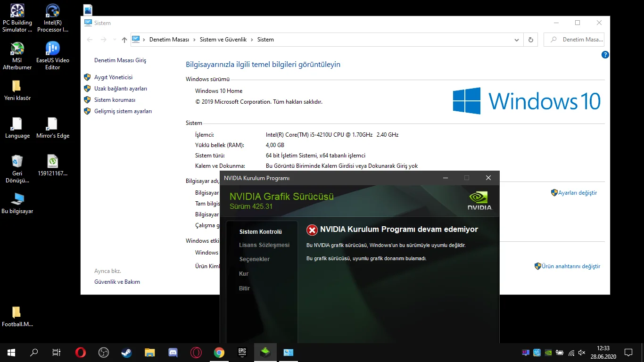644x362 pixels.
Task: Open the PC Building Simulator desktop shortcut
Action: click(17, 18)
